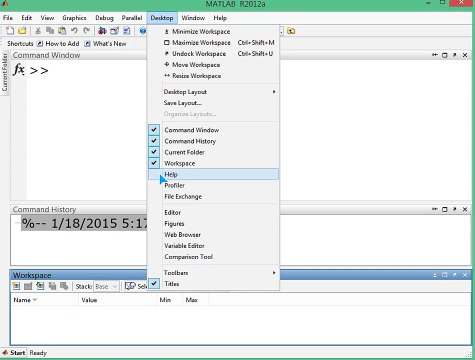Click the New variable icon in Workspace
This screenshot has height=360, width=475.
pyautogui.click(x=16, y=286)
